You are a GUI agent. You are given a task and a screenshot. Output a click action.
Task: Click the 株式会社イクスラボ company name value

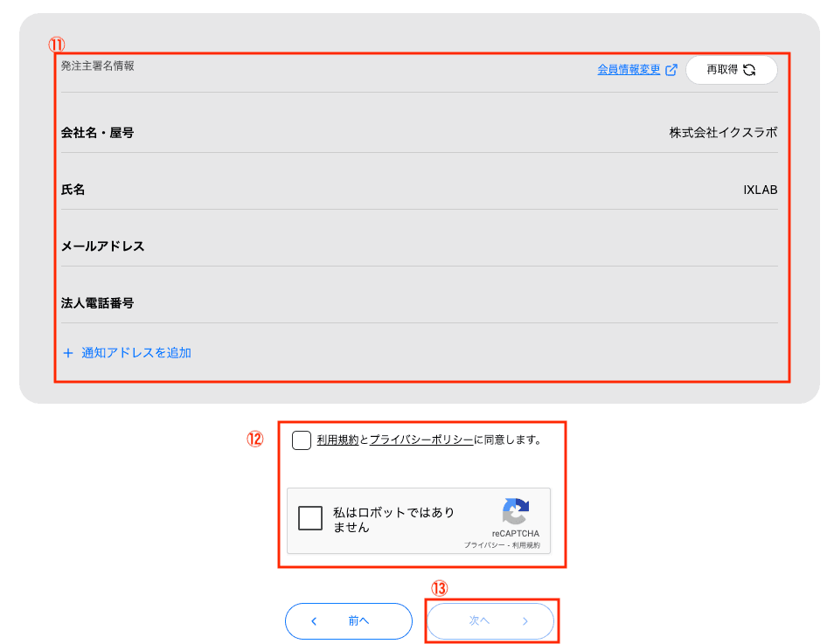pyautogui.click(x=723, y=133)
